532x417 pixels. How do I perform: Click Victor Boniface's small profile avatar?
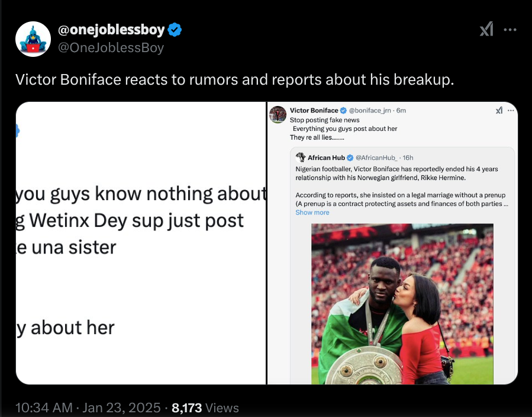[x=278, y=114]
